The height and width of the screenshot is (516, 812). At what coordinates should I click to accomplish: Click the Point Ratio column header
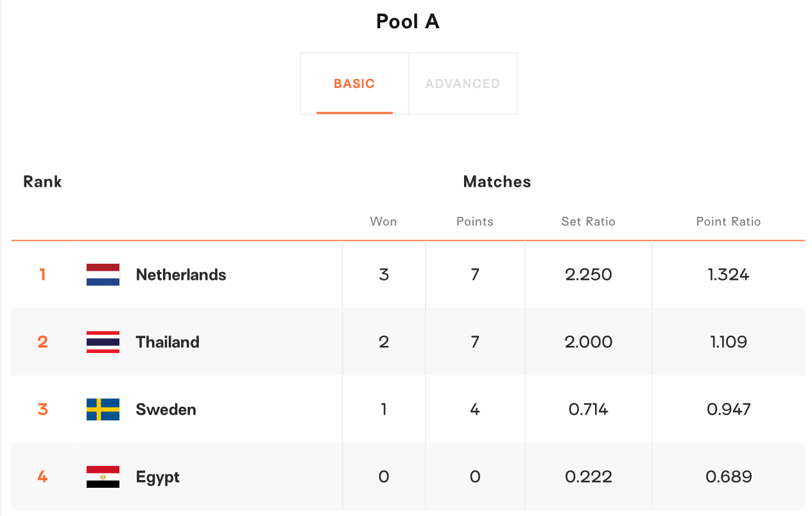coord(729,221)
